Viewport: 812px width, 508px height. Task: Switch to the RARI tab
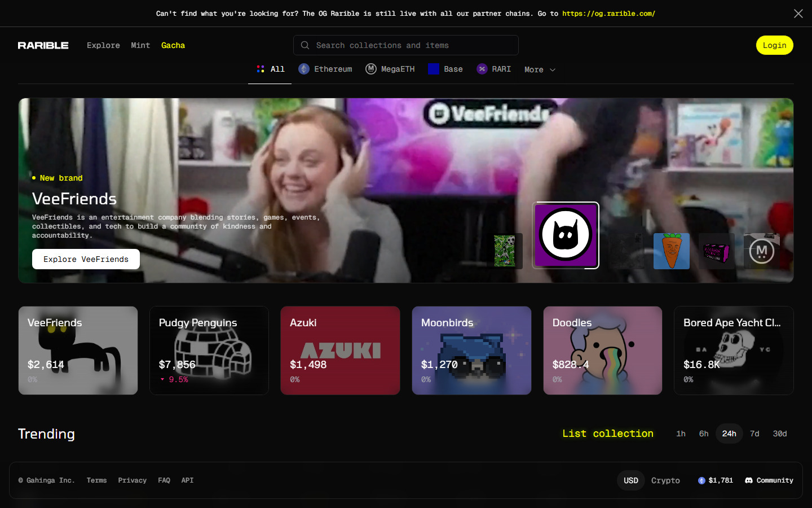pyautogui.click(x=494, y=69)
